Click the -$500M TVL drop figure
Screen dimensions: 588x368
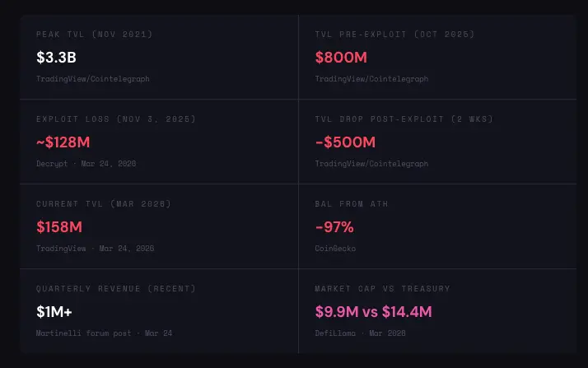[345, 142]
